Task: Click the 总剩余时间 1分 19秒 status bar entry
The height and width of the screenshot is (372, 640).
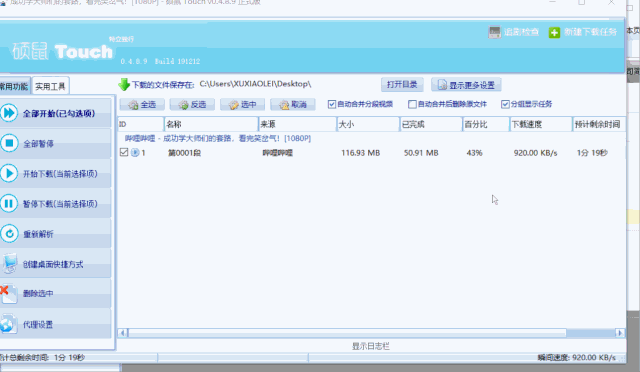Action: [42, 358]
